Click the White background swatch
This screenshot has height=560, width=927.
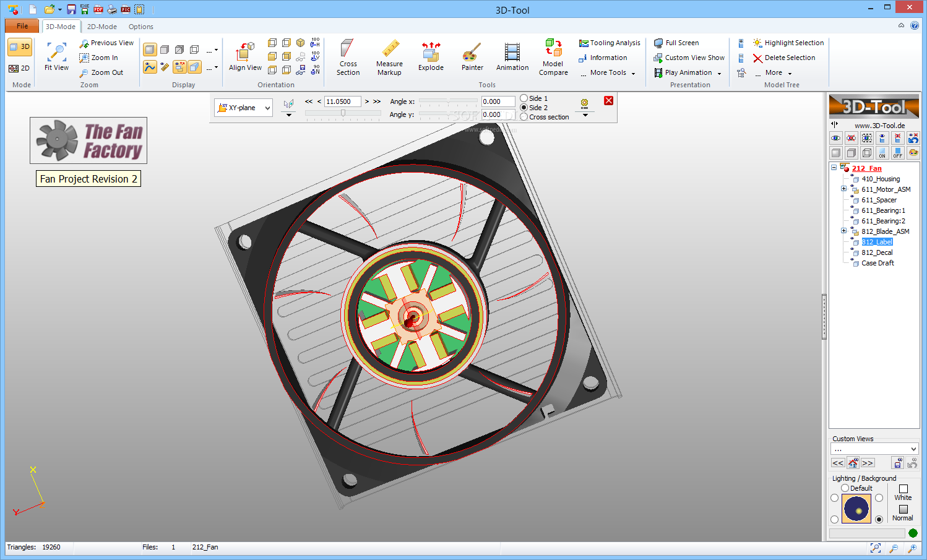click(x=903, y=489)
